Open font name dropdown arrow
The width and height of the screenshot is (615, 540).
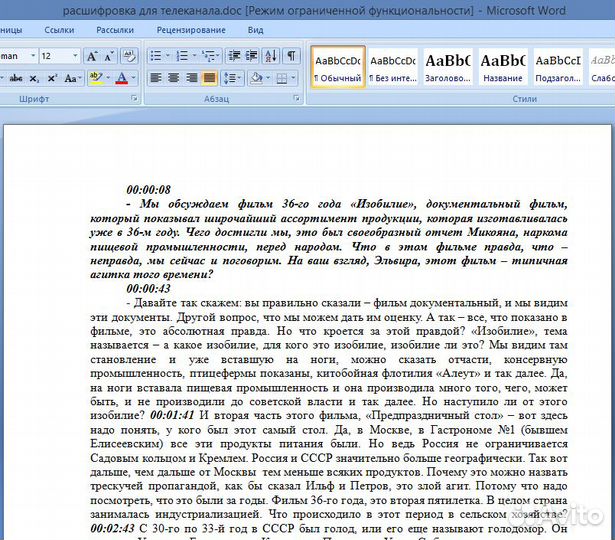pyautogui.click(x=33, y=56)
